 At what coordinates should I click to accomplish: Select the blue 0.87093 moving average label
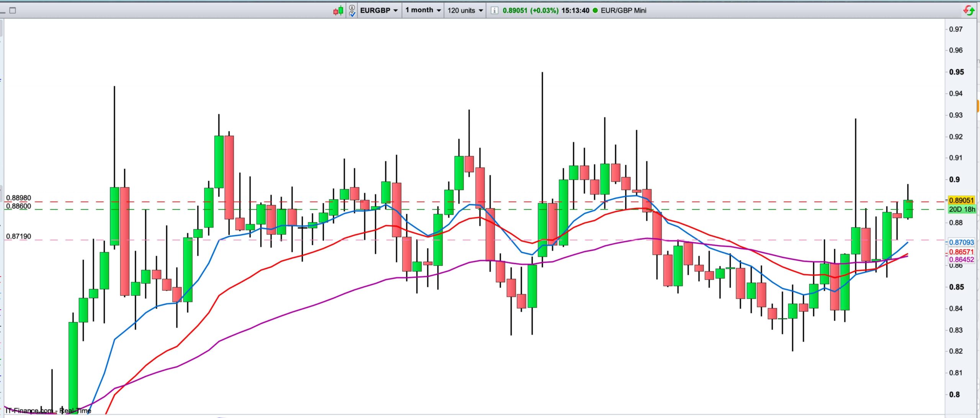(x=961, y=242)
